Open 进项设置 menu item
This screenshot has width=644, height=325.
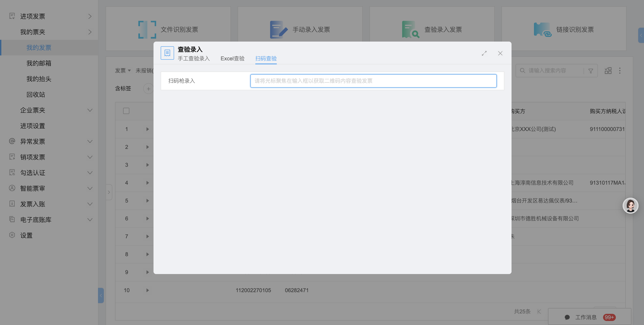coord(32,126)
